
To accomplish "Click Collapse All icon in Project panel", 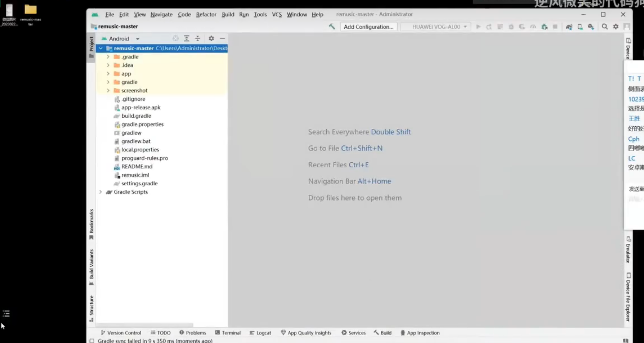I will click(198, 39).
